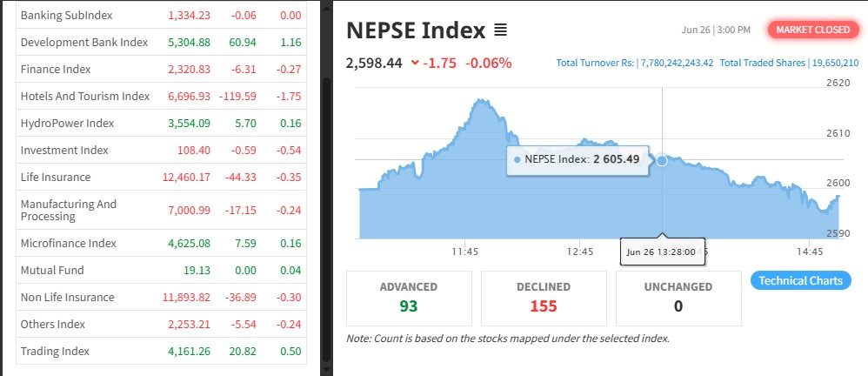This screenshot has height=376, width=868.
Task: Click the red down-arrow change indicator
Action: (414, 63)
